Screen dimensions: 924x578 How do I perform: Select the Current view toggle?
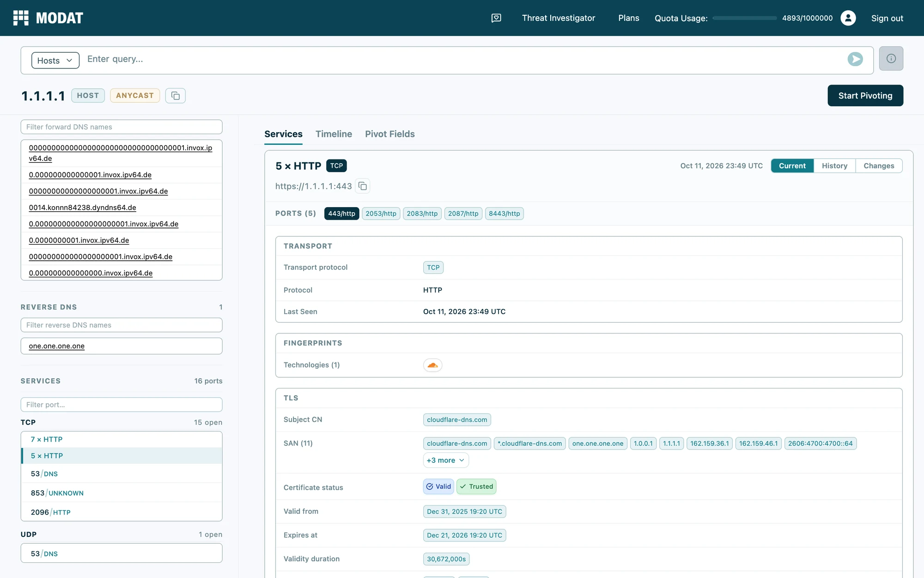click(792, 166)
